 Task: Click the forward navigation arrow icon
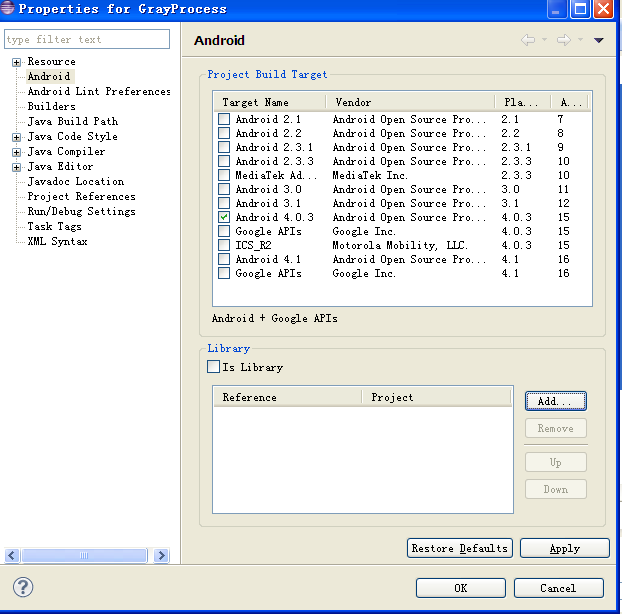[x=564, y=40]
